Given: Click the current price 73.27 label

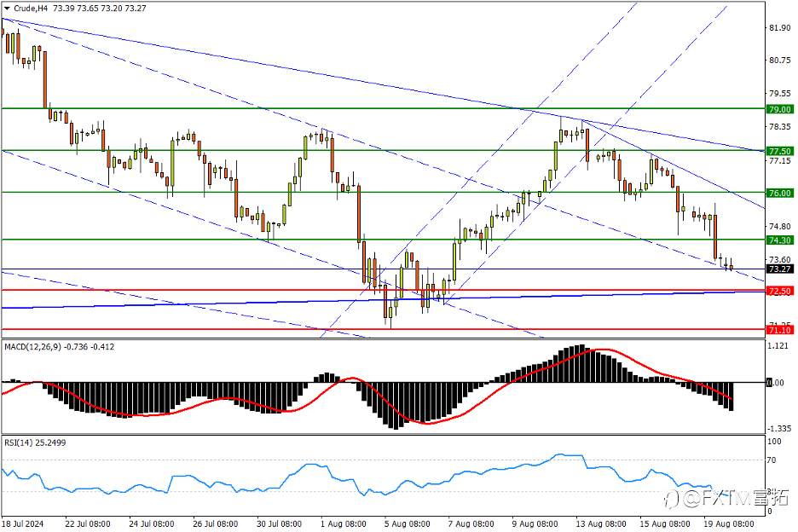Looking at the screenshot, I should coord(780,269).
